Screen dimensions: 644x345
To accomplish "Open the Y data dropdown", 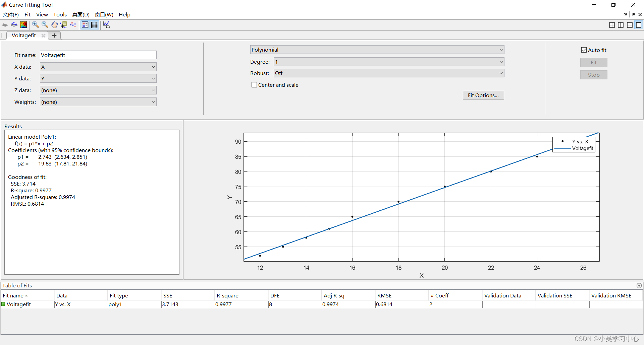I will point(98,78).
